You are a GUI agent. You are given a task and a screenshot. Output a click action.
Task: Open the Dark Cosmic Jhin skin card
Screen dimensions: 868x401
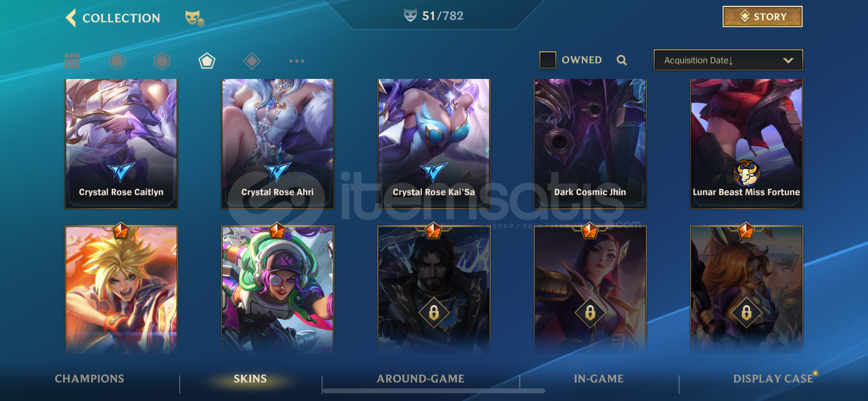590,144
